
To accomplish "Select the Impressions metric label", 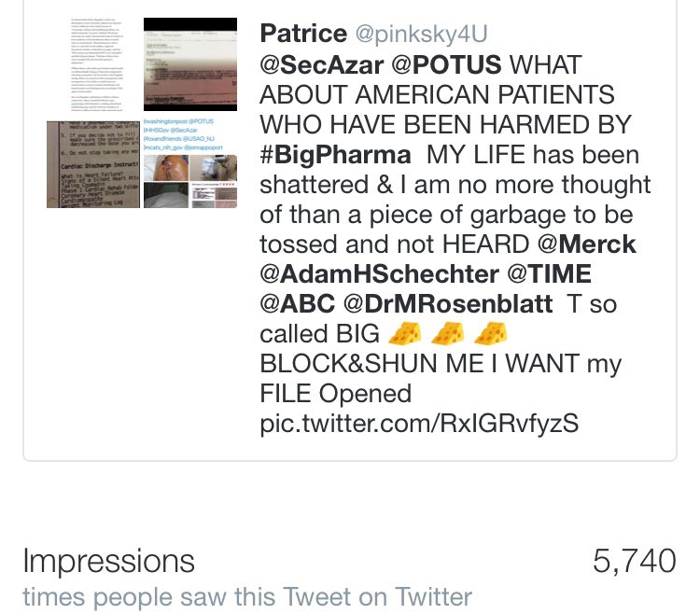I will [108, 561].
